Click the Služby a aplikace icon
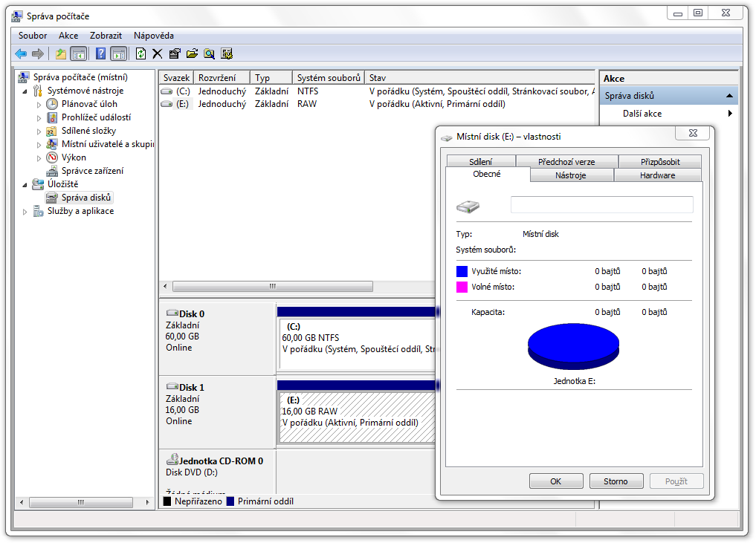This screenshot has height=543, width=756. coord(38,211)
